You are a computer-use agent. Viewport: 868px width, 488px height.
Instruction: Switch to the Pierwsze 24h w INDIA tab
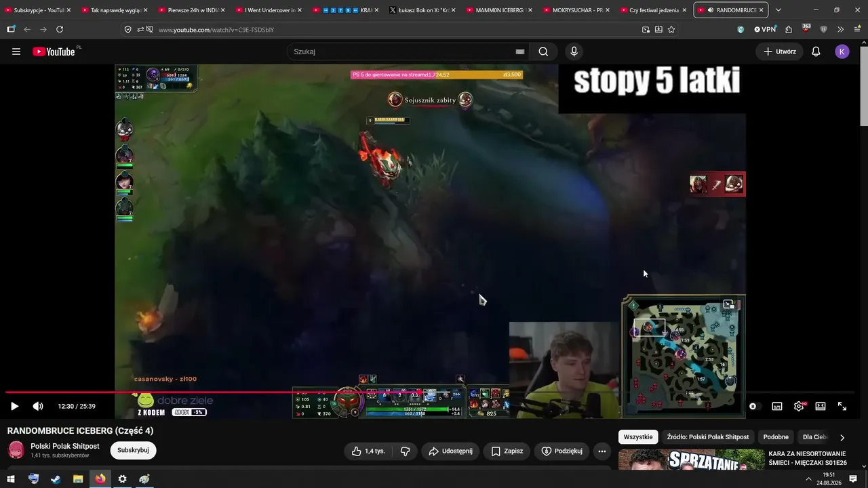193,10
